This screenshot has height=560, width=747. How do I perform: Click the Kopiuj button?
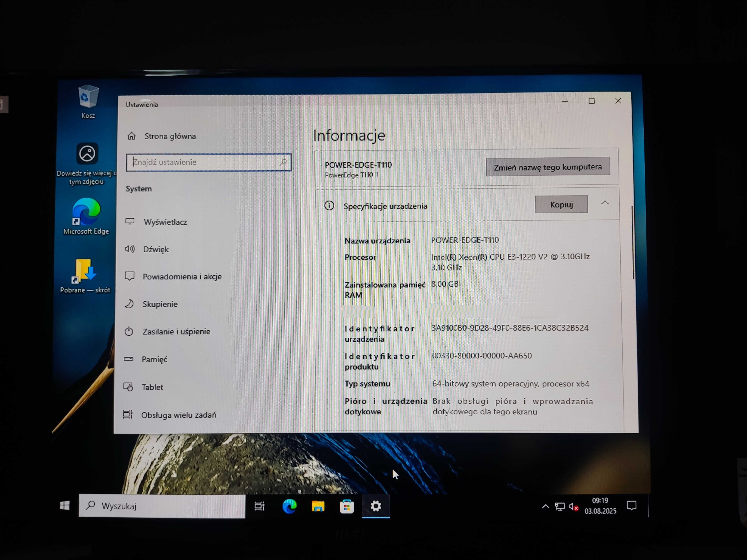561,204
